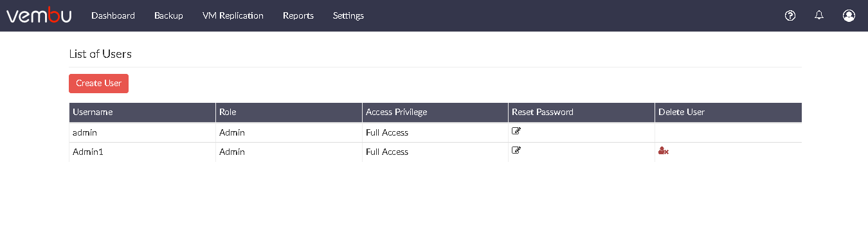Reset password for admin user
The width and height of the screenshot is (868, 241).
tap(516, 132)
